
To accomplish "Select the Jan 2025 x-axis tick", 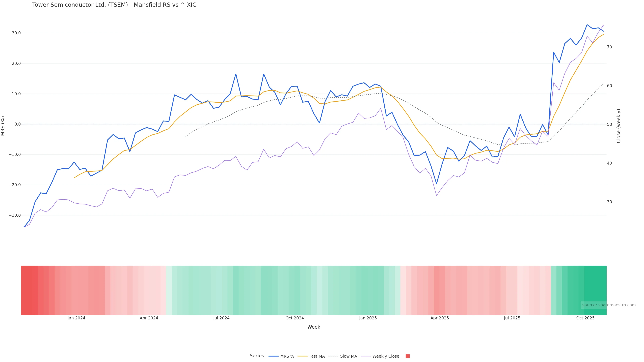I will (x=368, y=318).
